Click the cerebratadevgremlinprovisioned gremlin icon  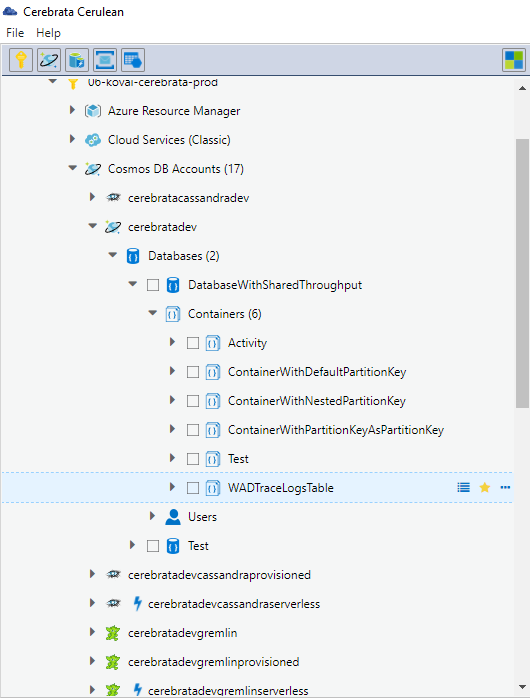(113, 662)
